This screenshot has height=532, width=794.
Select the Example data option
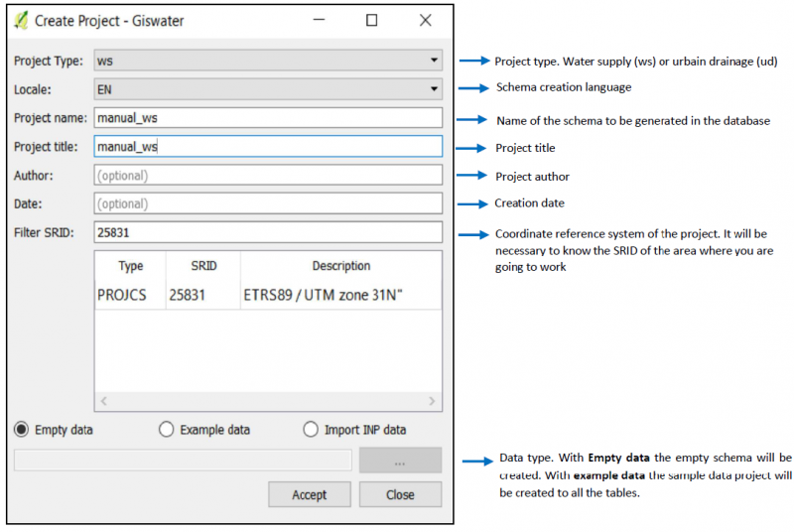167,430
